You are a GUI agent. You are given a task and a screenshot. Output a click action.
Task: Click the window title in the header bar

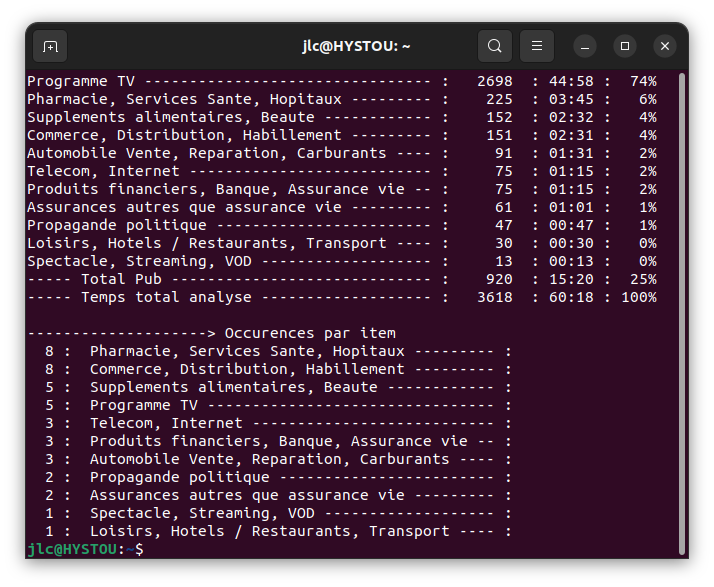[x=356, y=46]
